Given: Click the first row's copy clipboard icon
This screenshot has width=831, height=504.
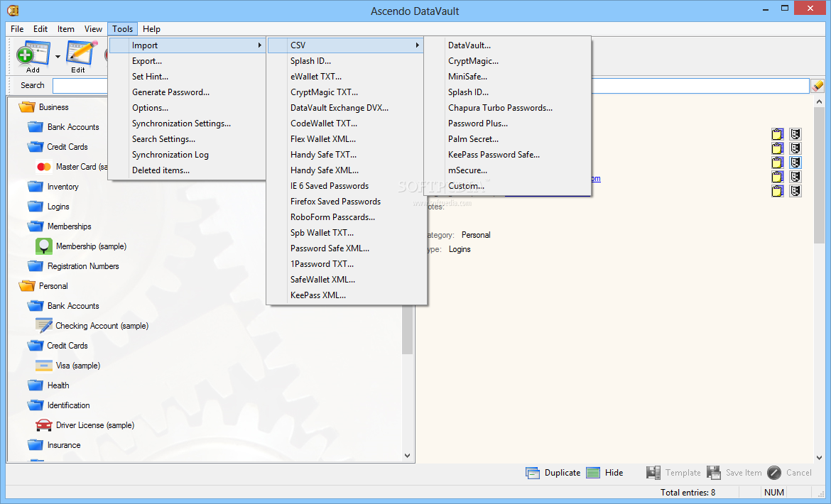Looking at the screenshot, I should [778, 134].
